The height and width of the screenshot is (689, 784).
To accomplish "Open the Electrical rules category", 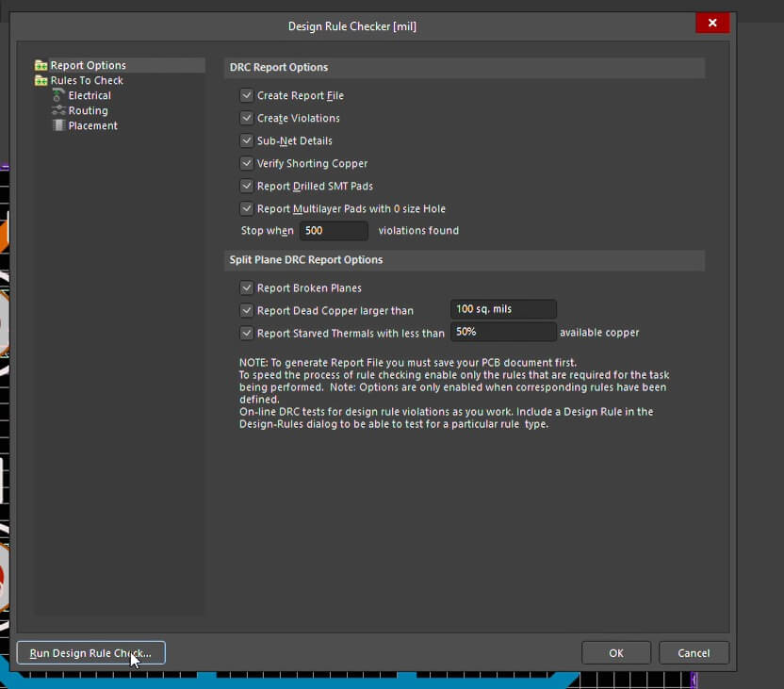I will (90, 95).
